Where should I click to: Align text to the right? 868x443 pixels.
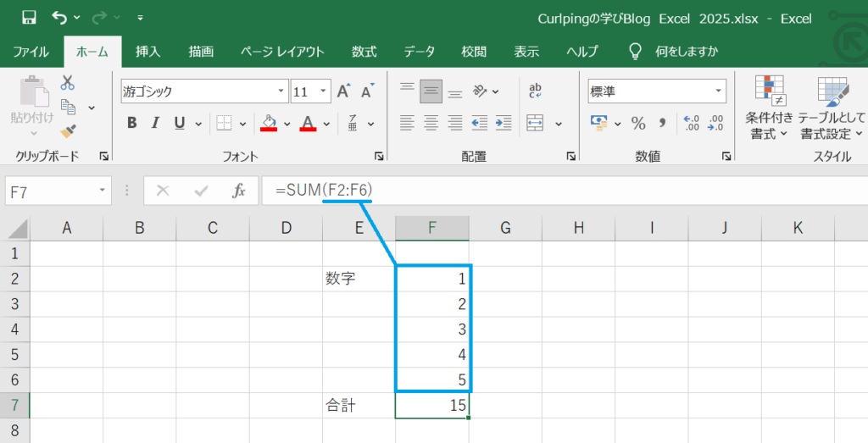(454, 123)
